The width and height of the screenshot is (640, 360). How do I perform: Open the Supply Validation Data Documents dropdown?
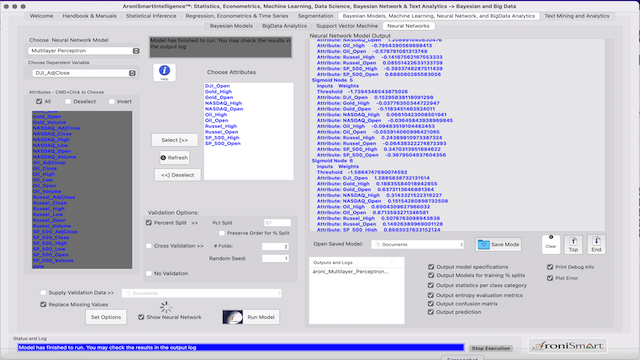201,293
